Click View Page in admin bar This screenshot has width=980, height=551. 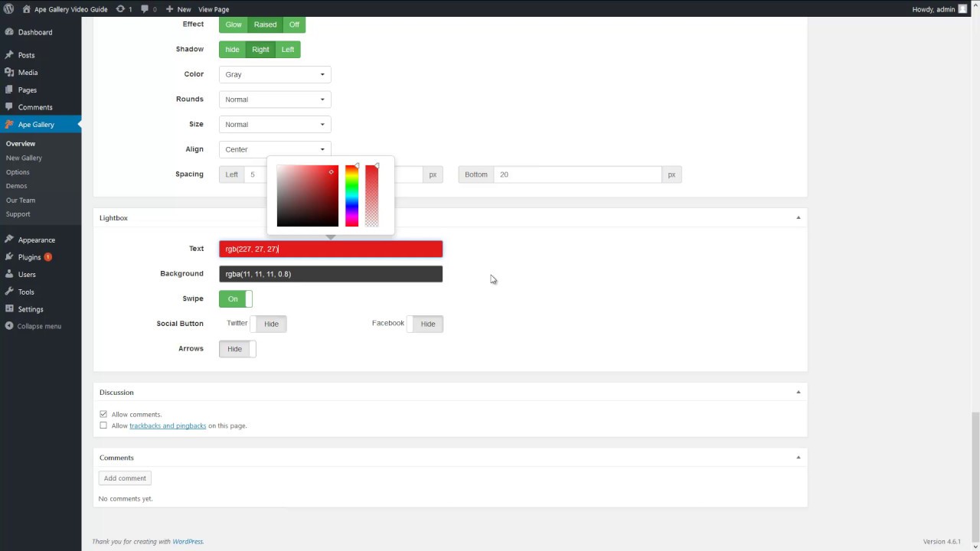click(214, 9)
